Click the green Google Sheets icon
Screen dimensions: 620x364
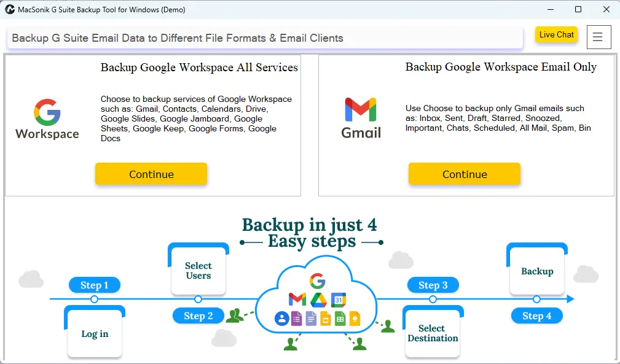(340, 319)
